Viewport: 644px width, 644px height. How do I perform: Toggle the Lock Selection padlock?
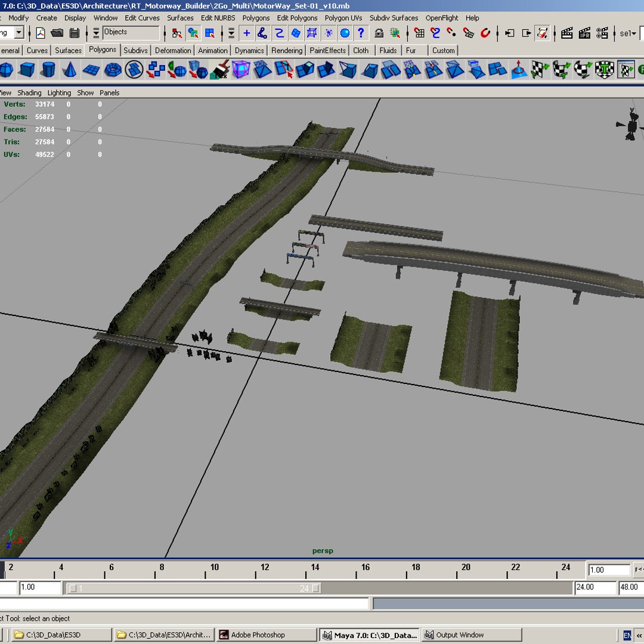coord(379,33)
